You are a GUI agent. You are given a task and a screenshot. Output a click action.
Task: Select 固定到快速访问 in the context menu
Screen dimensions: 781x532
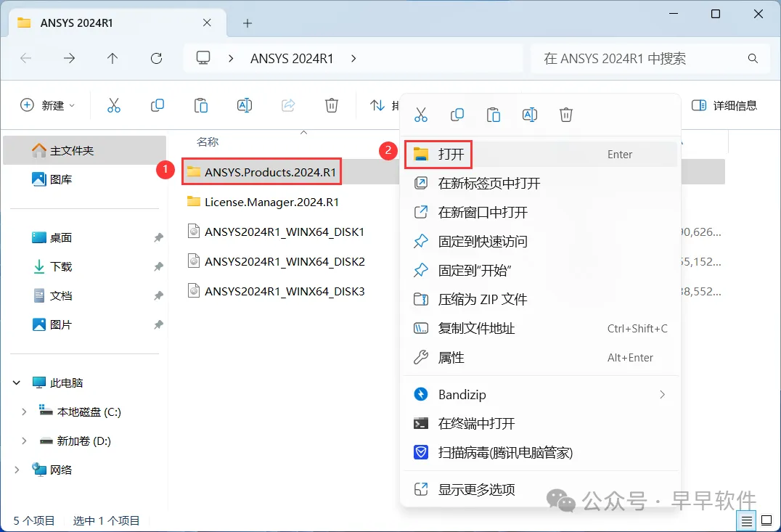tap(541, 242)
